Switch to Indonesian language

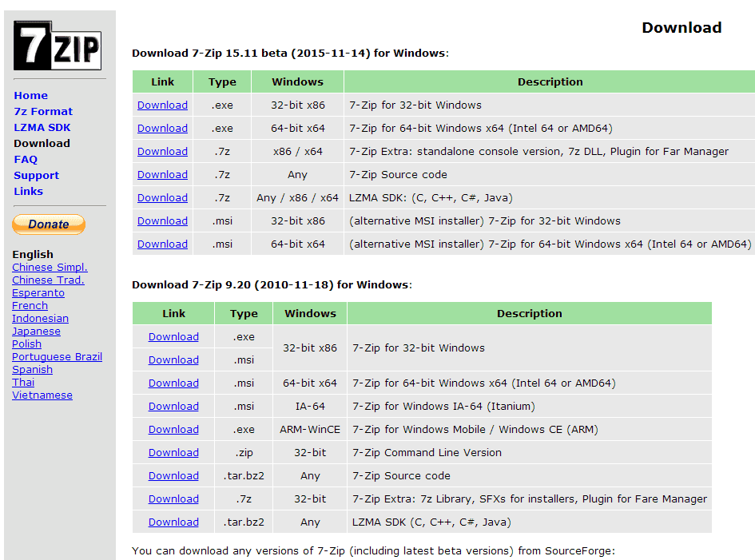(41, 318)
